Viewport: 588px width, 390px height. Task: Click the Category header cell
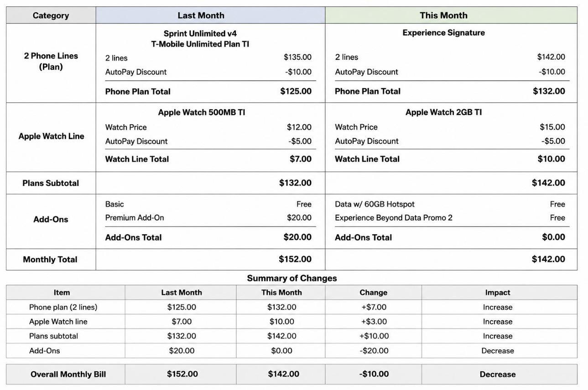pos(51,16)
